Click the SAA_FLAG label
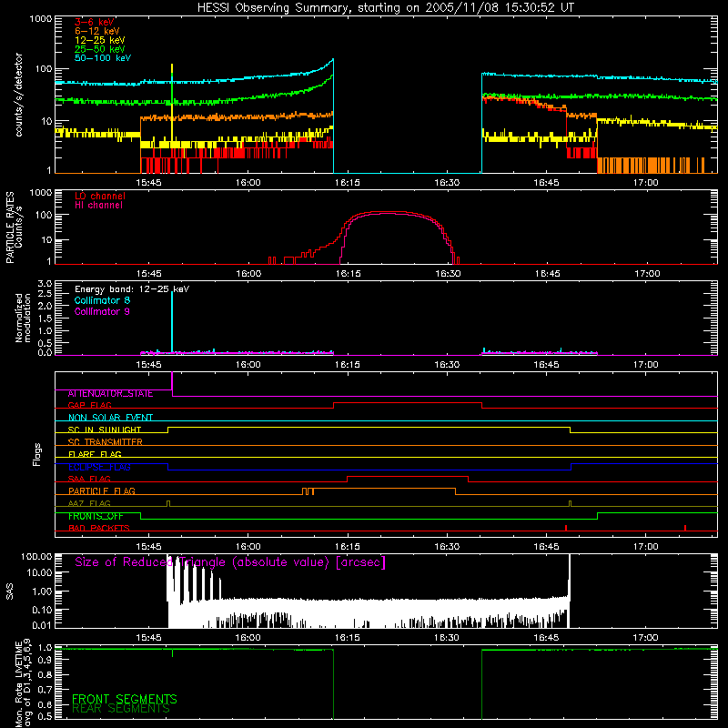Viewport: 728px width, 728px height. click(89, 480)
